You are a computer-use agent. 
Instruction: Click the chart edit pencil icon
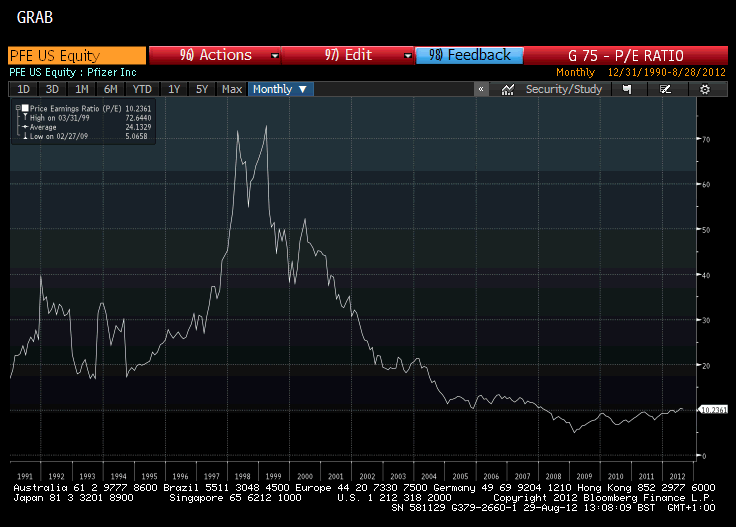click(665, 89)
